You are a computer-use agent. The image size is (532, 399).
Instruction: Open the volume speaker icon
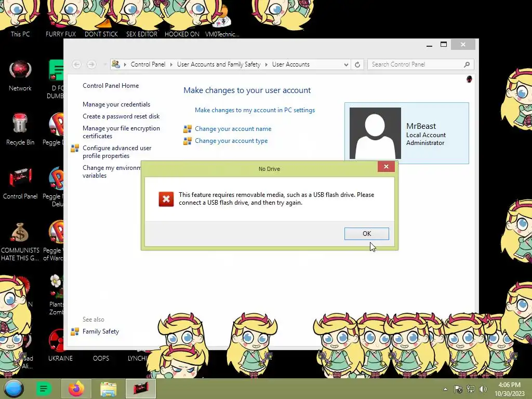point(483,389)
